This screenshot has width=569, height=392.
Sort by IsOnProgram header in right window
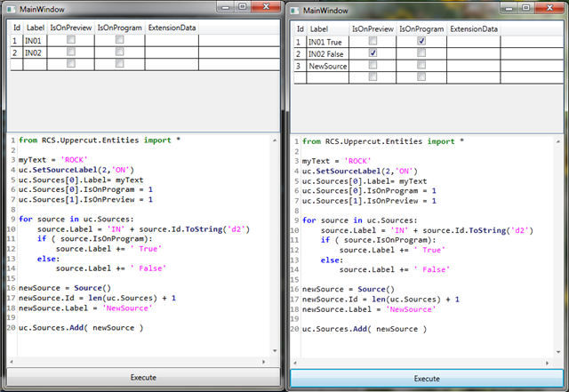tap(421, 29)
